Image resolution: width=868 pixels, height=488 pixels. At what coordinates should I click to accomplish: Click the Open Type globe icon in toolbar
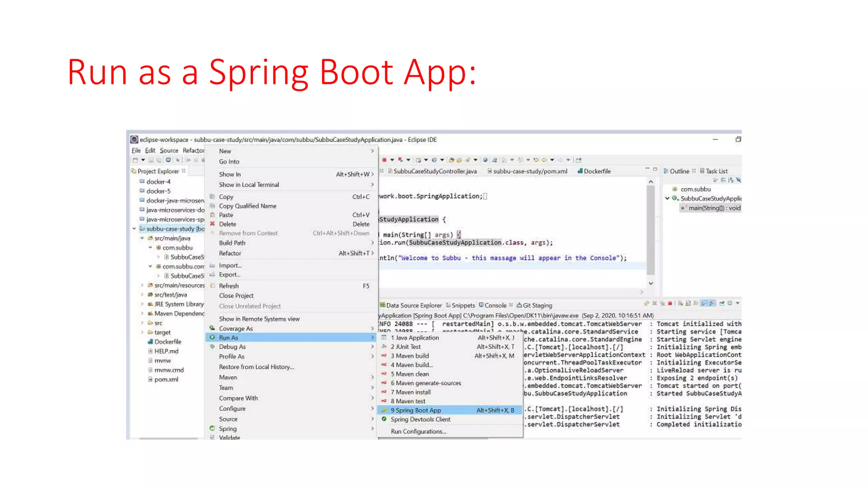tap(485, 160)
